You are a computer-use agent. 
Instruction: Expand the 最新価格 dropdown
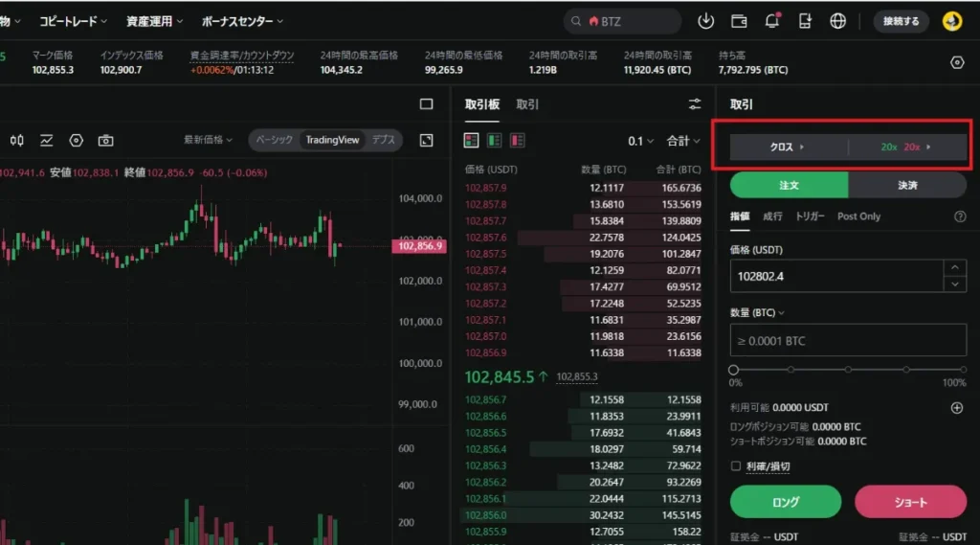coord(209,140)
